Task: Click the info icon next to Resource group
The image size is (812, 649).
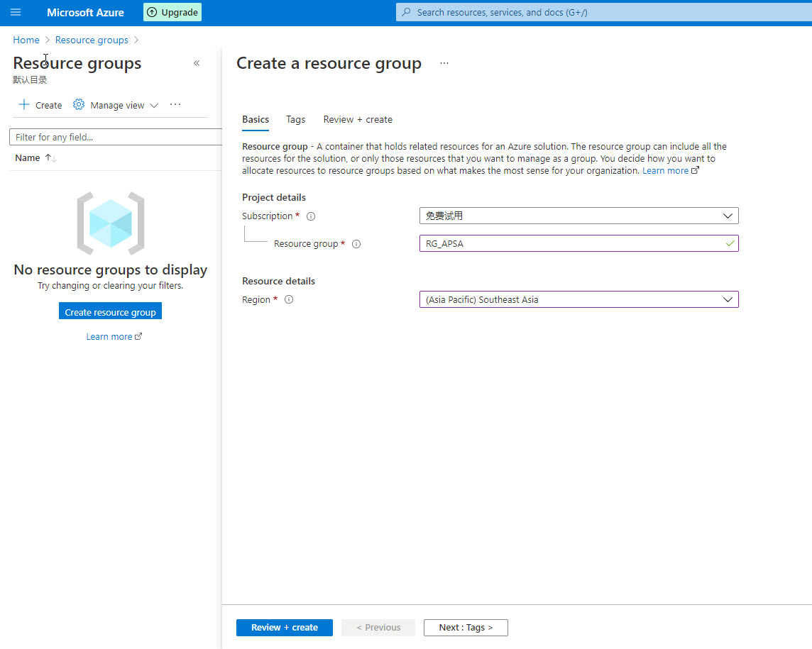Action: [x=356, y=244]
